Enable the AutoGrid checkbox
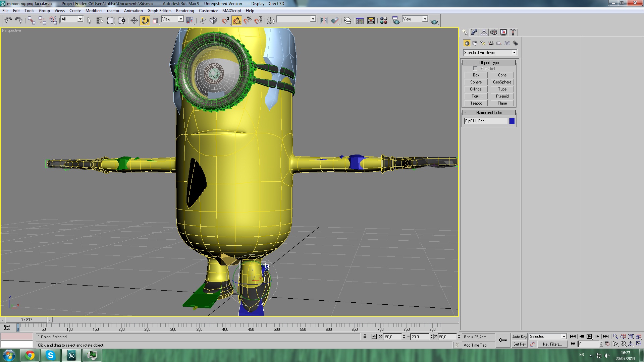Screen dimensions: 644x362 click(x=475, y=69)
